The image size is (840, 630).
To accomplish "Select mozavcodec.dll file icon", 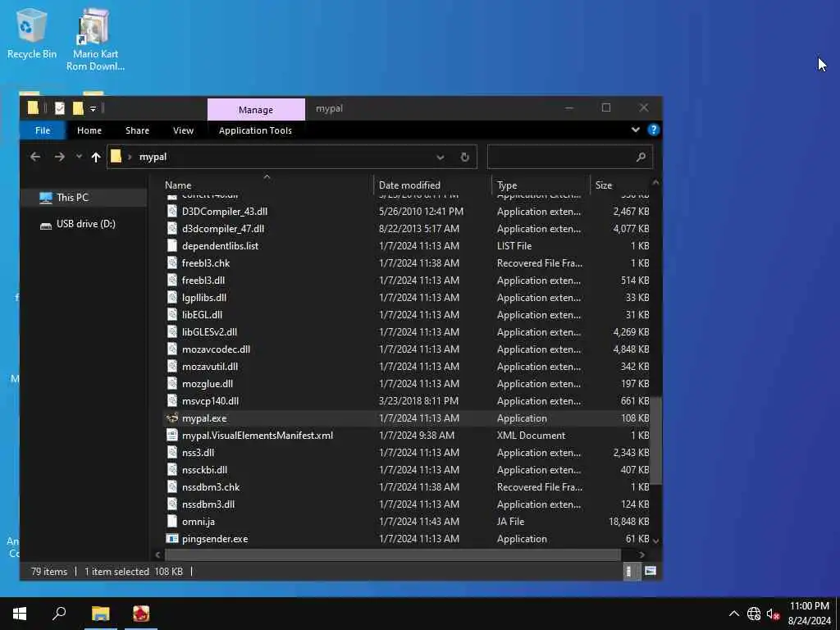I will click(172, 349).
